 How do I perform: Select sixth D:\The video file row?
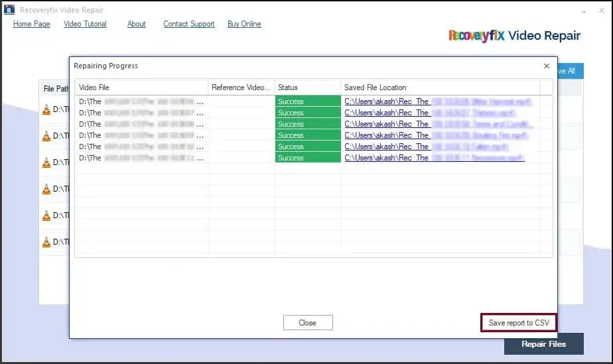click(141, 158)
